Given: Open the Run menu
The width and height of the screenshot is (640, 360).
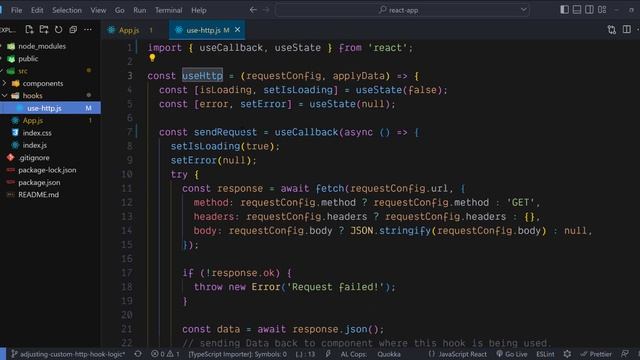Looking at the screenshot, I should (x=140, y=10).
